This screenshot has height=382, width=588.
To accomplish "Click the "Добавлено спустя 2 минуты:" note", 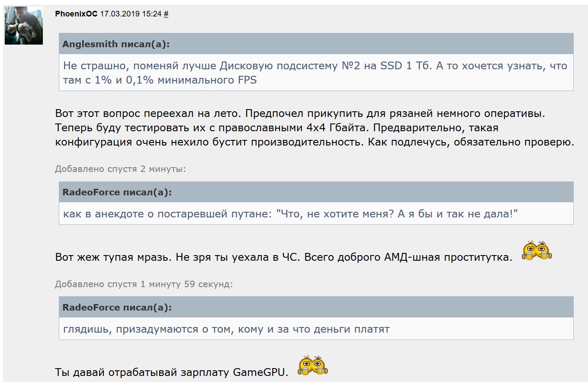I will coord(120,169).
